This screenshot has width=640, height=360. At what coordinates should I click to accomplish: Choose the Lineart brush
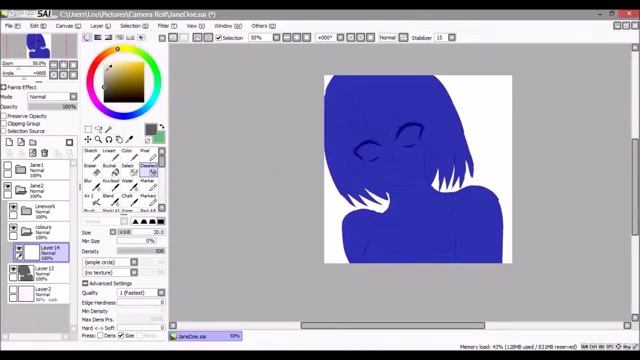tap(110, 155)
